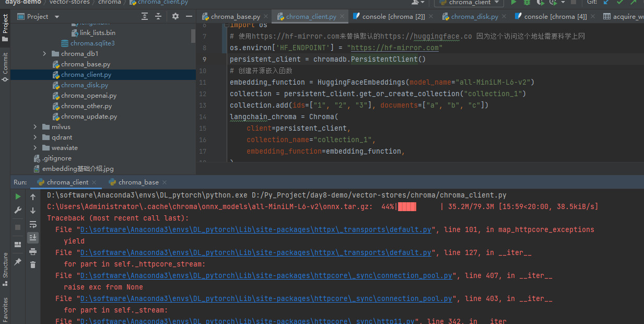Viewport: 644px width, 324px height.
Task: Print the Run console output
Action: (x=33, y=251)
